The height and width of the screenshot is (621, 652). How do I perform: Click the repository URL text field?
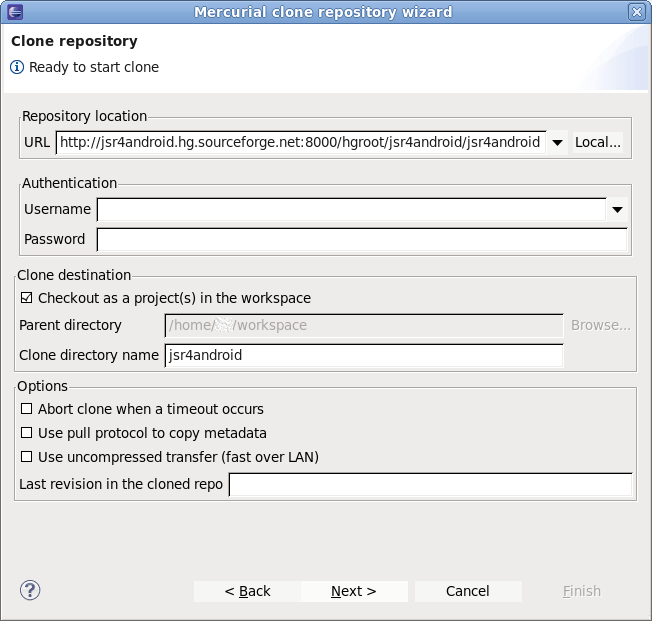[301, 143]
